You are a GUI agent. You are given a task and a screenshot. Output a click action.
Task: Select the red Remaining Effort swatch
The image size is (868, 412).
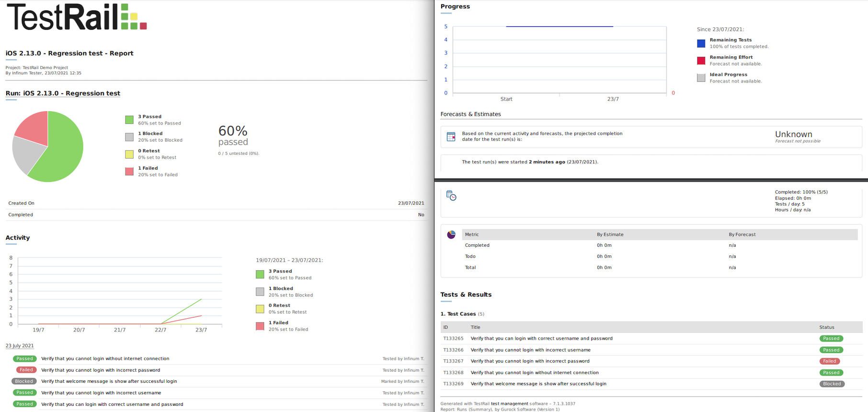[701, 61]
